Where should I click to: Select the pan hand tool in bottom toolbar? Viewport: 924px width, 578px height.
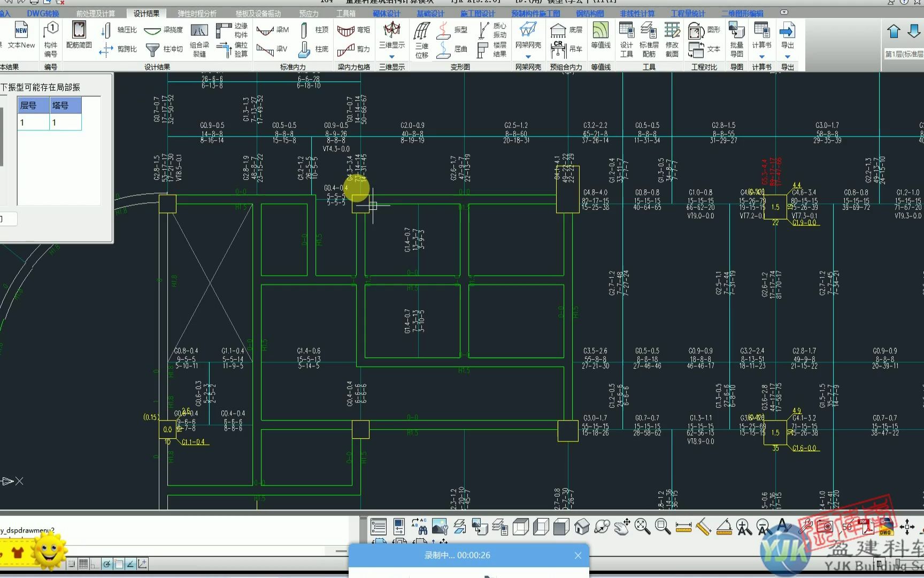tap(622, 527)
